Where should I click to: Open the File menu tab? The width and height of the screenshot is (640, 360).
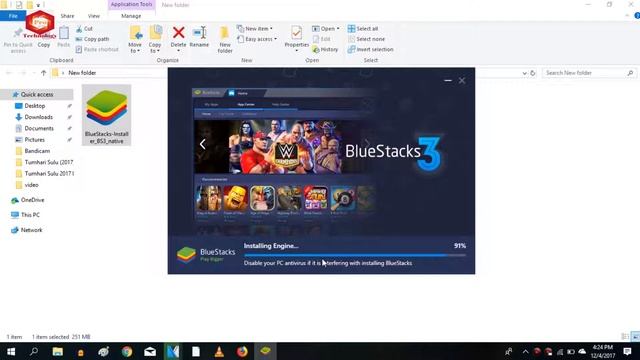tap(13, 16)
